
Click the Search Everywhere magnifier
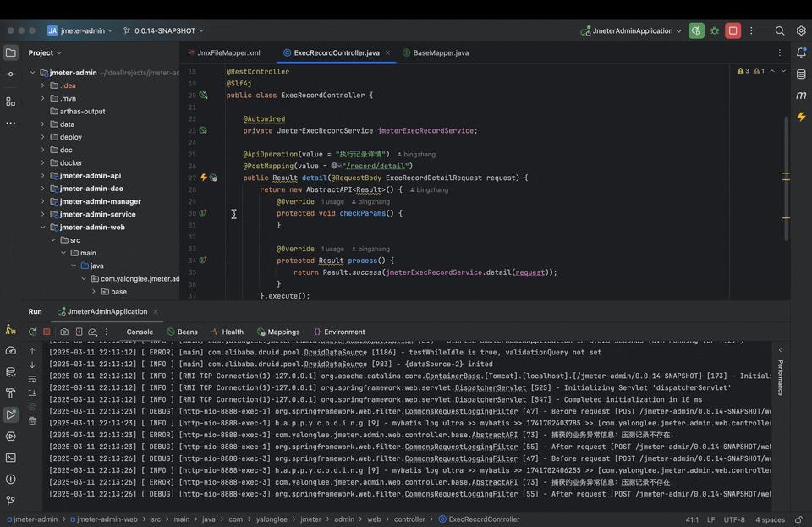point(779,30)
